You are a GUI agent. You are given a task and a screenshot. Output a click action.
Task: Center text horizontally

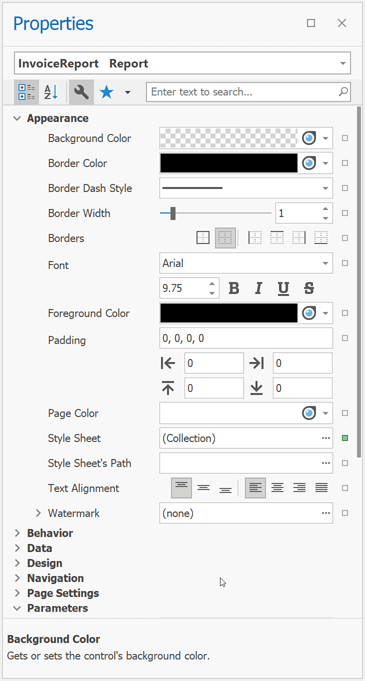click(x=277, y=488)
